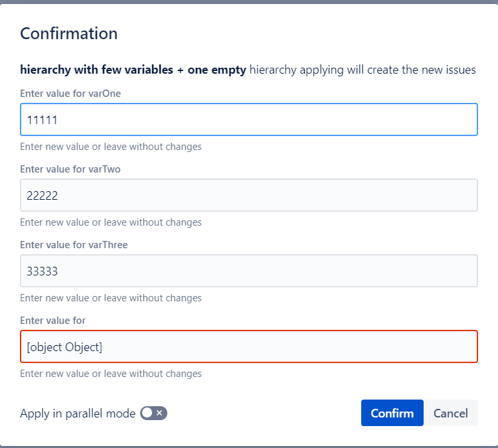Enable the Apply in parallel mode switch
The image size is (498, 448).
[153, 413]
